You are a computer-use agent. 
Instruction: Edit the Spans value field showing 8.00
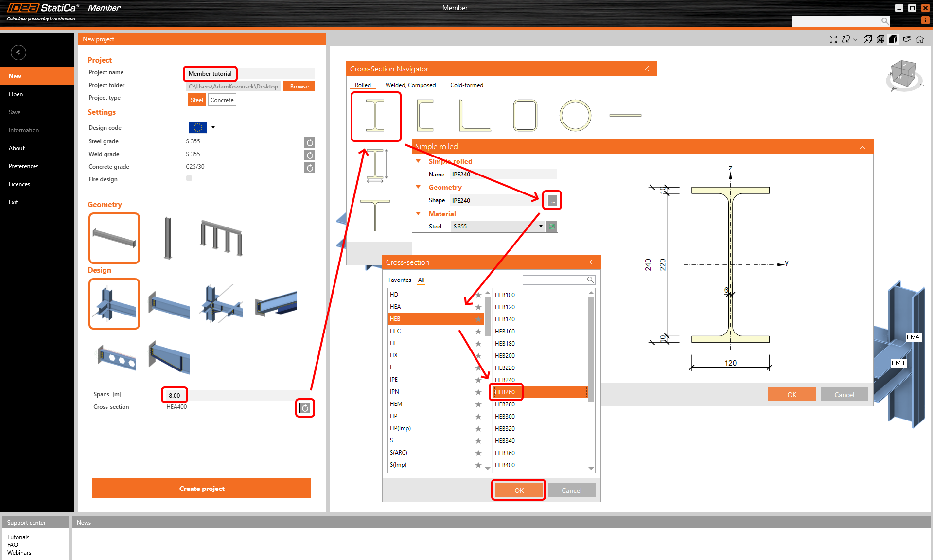click(174, 395)
